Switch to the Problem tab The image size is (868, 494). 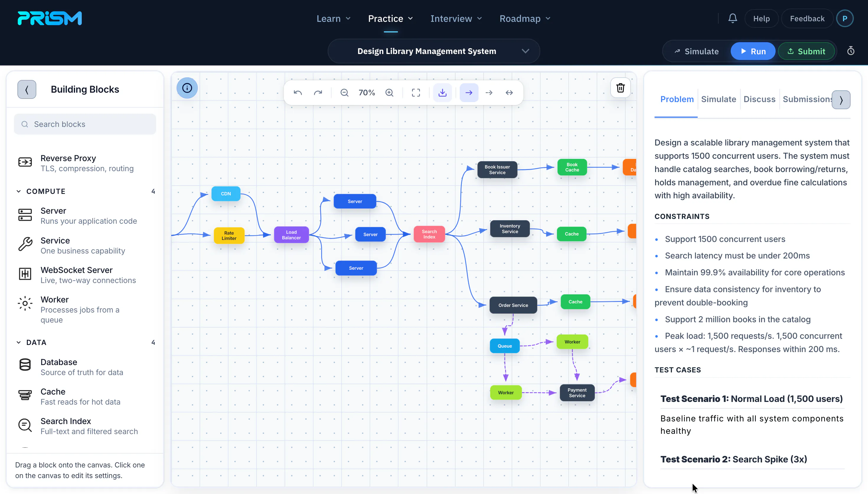tap(677, 99)
